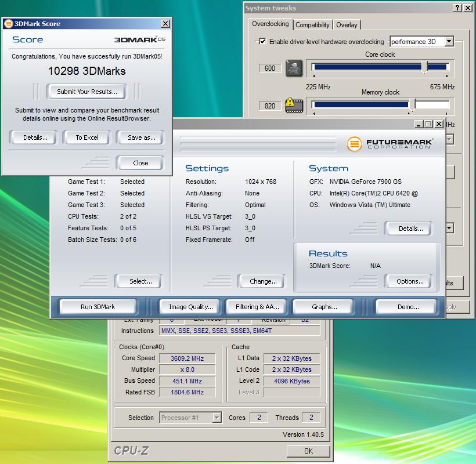Toggle Enable driver-level hardware overclocking checkbox
The width and height of the screenshot is (476, 464).
tap(262, 42)
